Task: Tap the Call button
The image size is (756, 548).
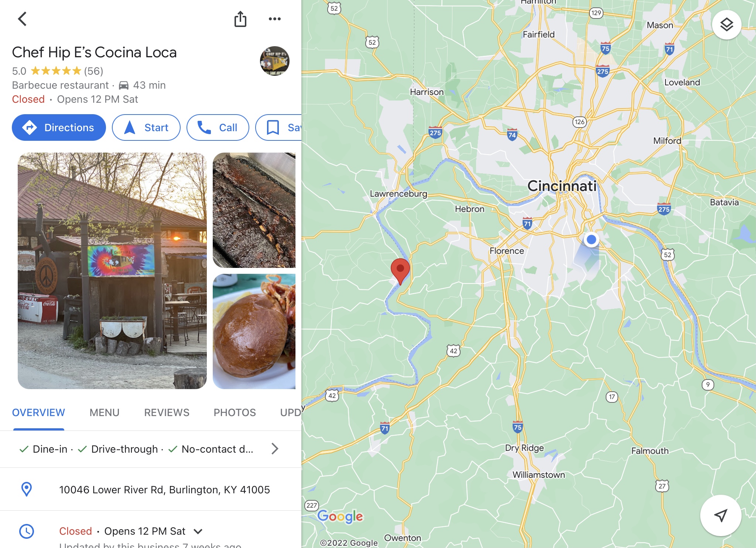Action: point(218,127)
